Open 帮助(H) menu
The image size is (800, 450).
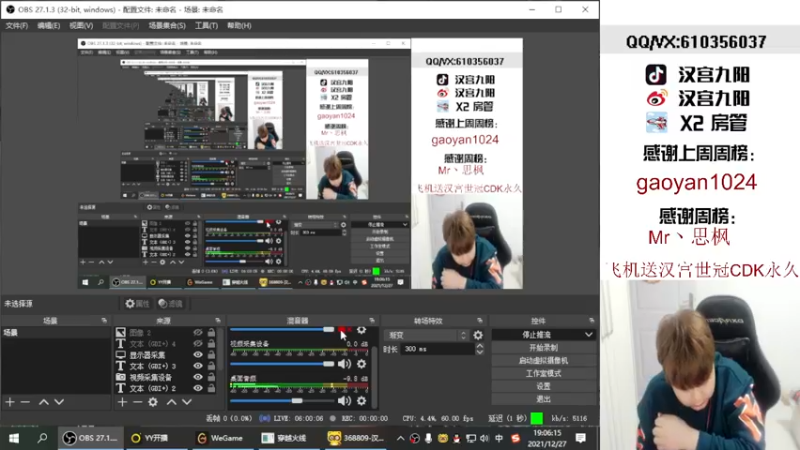(239, 26)
